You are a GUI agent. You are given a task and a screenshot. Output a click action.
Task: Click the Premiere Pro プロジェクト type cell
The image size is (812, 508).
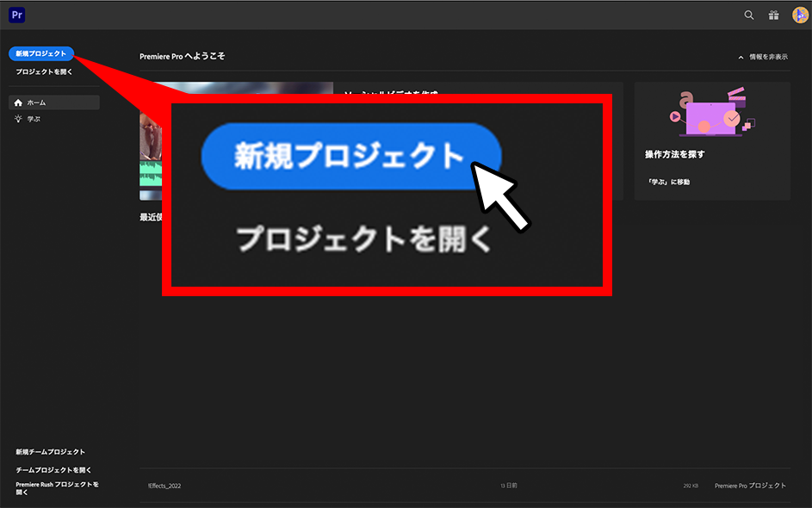tap(750, 486)
